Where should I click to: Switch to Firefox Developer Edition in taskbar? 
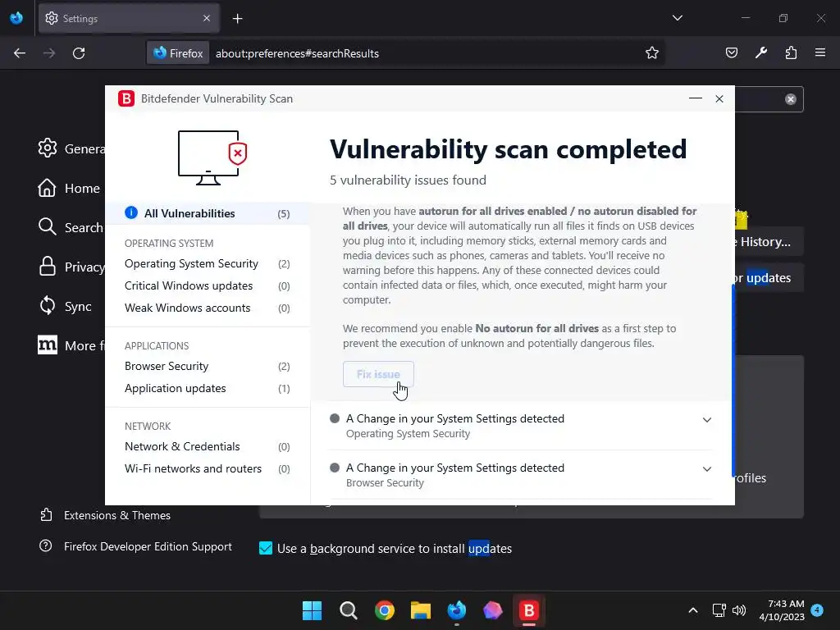tap(456, 610)
